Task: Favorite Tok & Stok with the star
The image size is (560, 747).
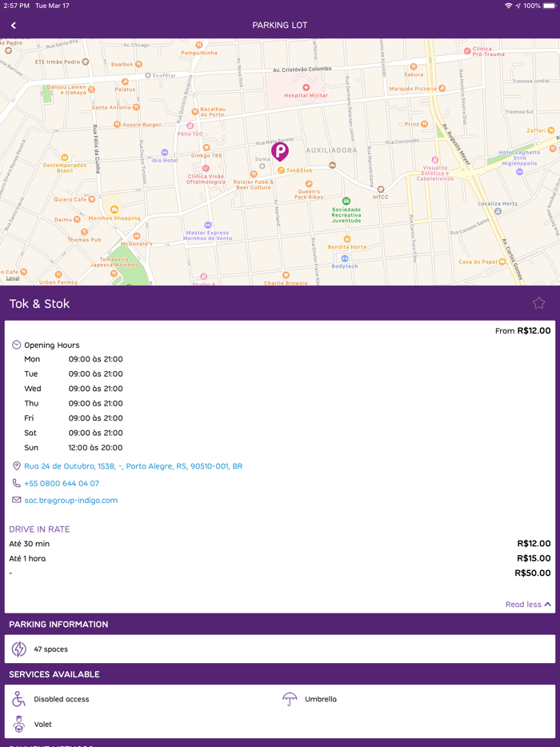Action: pos(538,303)
